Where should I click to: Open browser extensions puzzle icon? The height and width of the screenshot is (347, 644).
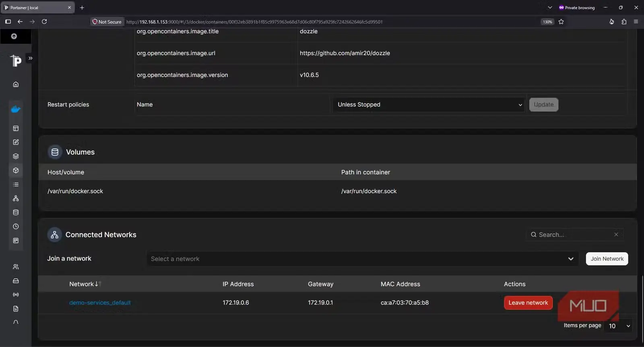(624, 22)
